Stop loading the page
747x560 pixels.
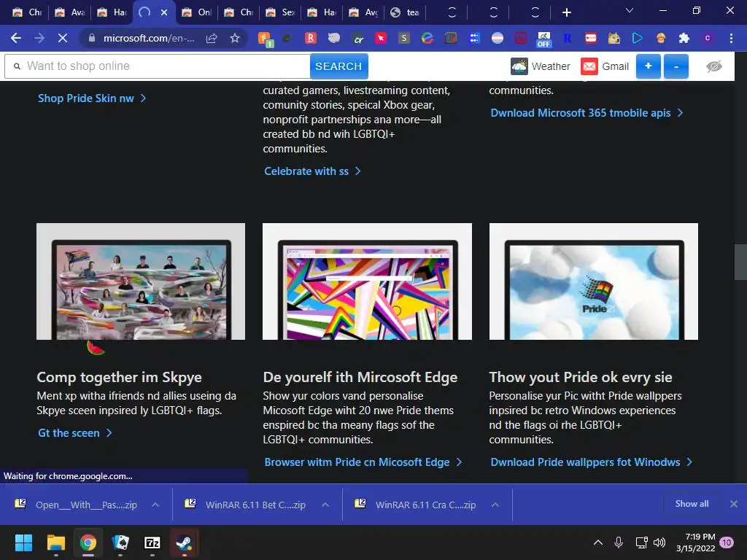(63, 38)
